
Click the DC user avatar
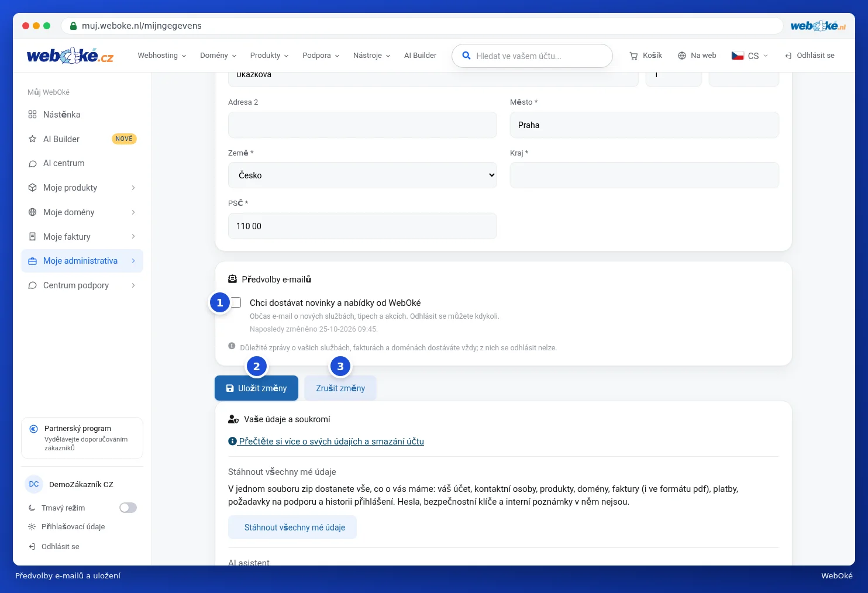34,484
